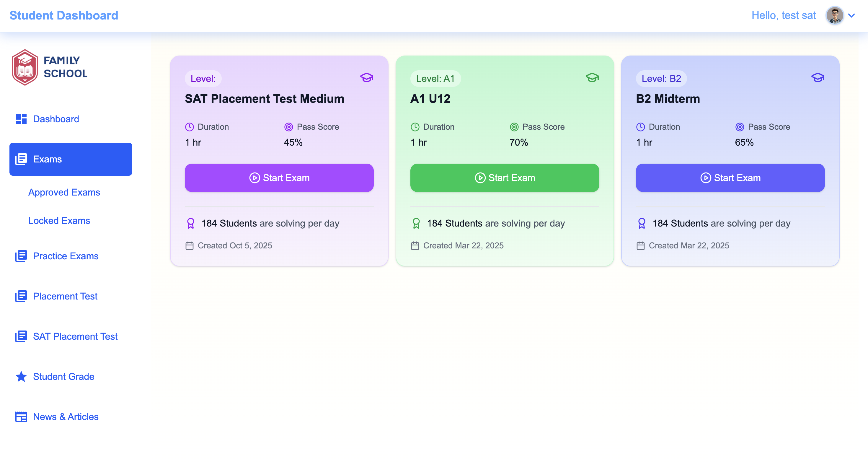
Task: Click the star icon beside Student Grade
Action: [x=21, y=377]
